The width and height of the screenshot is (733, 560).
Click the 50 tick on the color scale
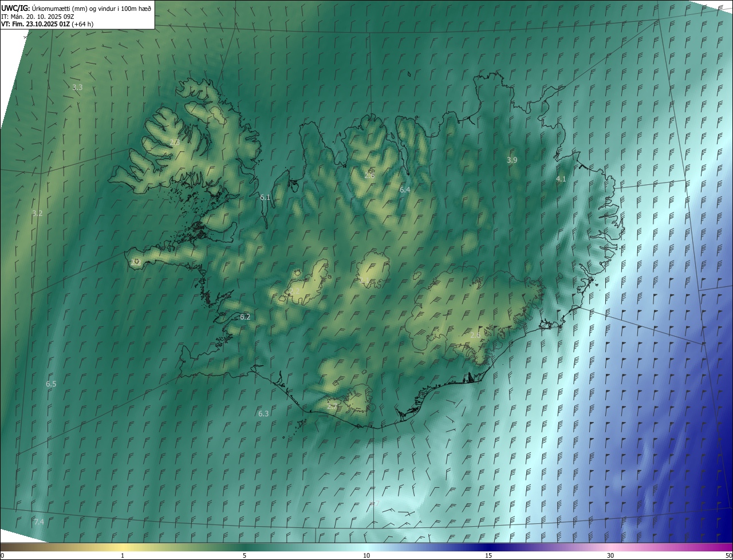(728, 555)
